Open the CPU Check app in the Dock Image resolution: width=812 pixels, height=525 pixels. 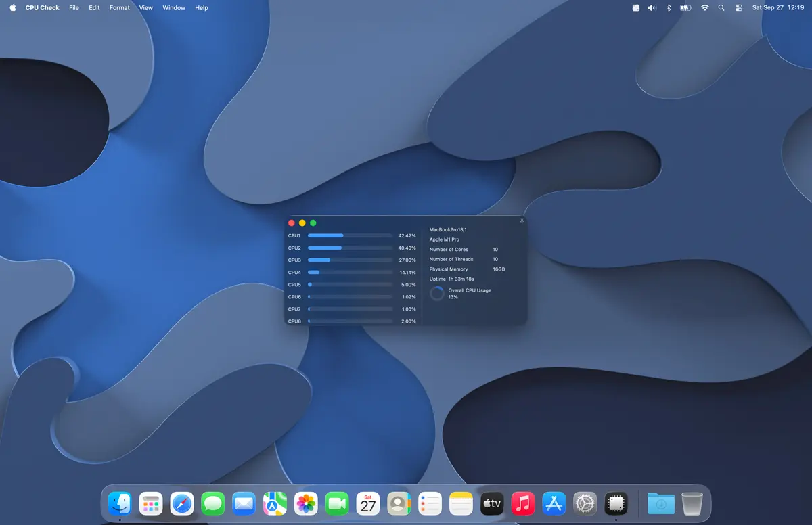pos(616,503)
